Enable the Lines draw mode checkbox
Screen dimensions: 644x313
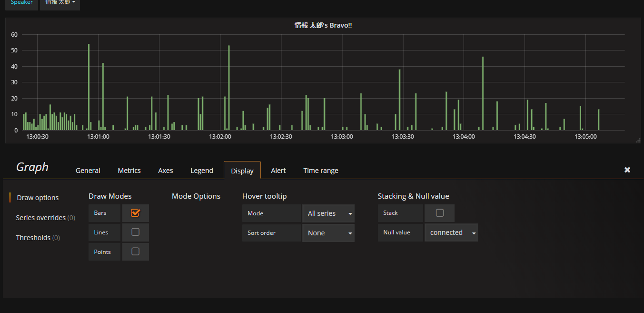(135, 232)
